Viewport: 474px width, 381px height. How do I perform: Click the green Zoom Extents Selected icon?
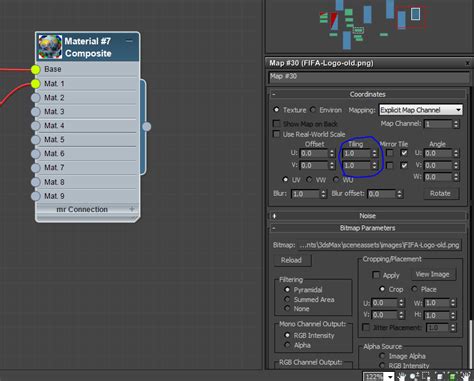(452, 377)
